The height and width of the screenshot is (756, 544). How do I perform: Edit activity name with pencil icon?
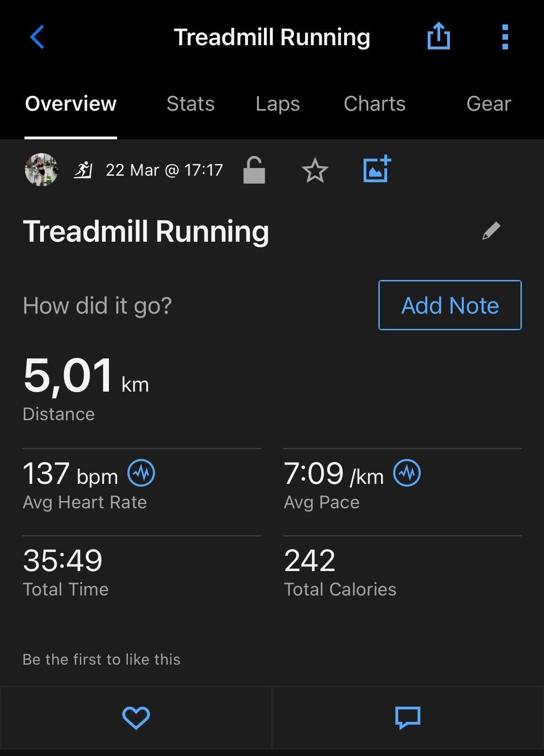pos(491,231)
